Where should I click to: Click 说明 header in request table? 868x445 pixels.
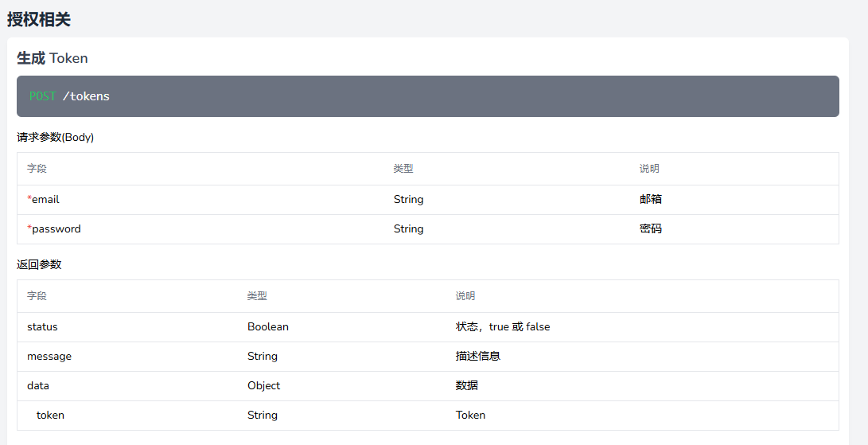coord(648,169)
